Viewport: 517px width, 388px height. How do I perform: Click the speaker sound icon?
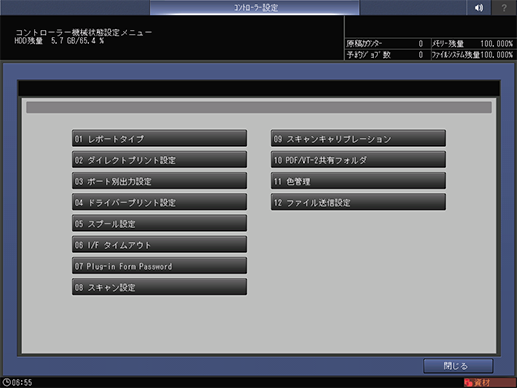[479, 7]
